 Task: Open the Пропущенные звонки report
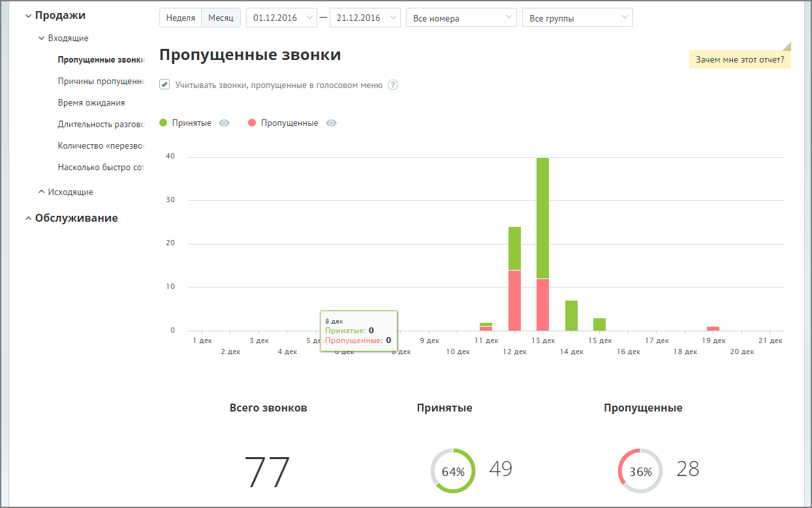(x=101, y=60)
